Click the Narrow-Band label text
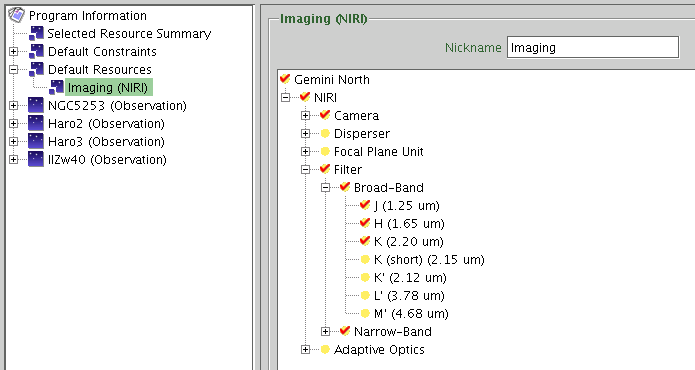The height and width of the screenshot is (370, 695). (x=393, y=332)
